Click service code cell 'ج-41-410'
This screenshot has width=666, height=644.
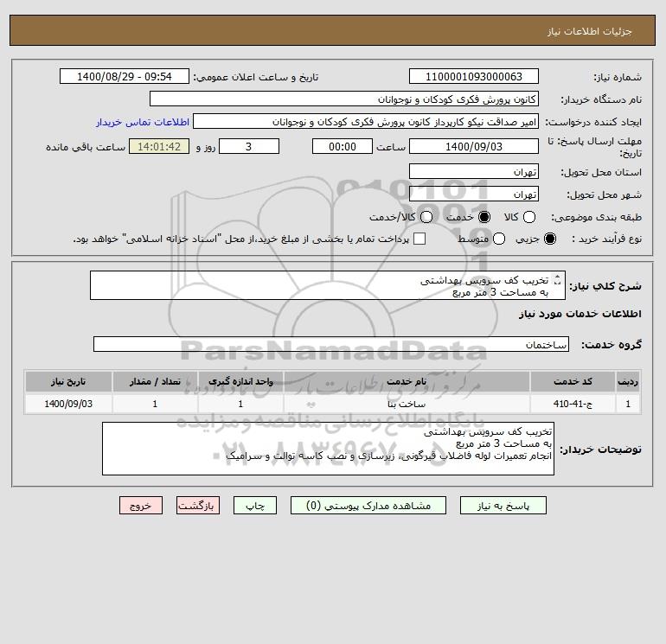[573, 404]
